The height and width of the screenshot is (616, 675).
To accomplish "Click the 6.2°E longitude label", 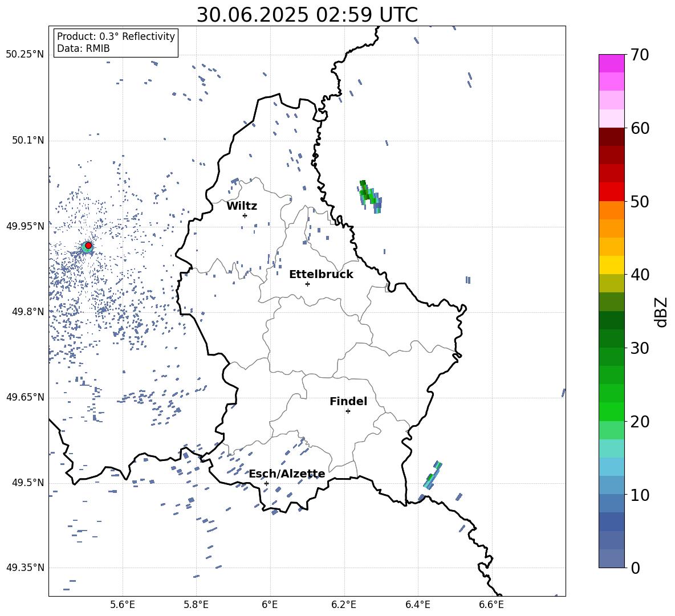I will [344, 605].
